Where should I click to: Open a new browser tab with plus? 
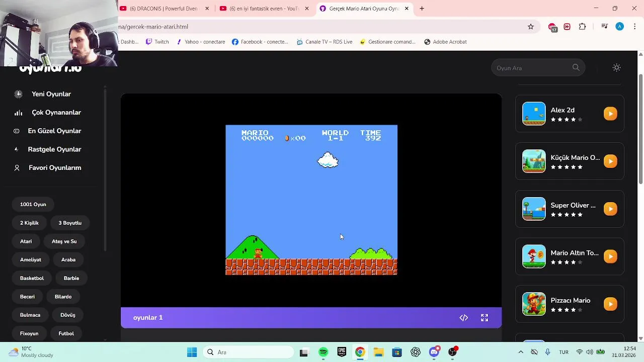(422, 9)
